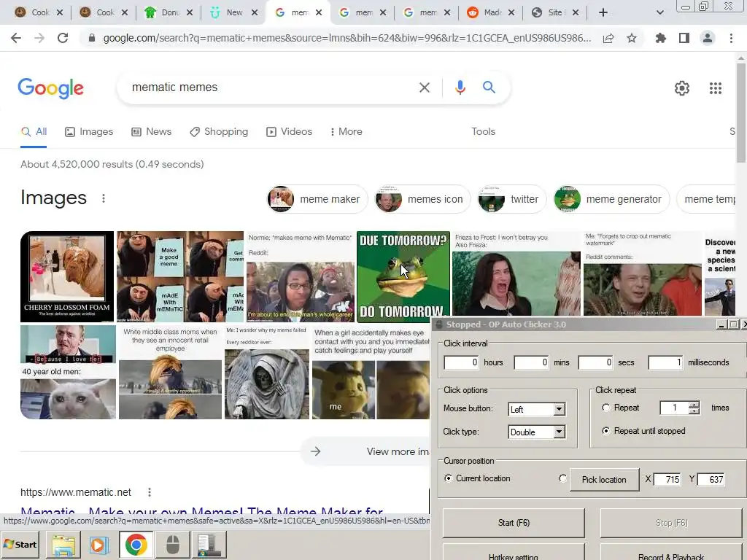The width and height of the screenshot is (747, 560).
Task: Open the Tools search option
Action: (x=483, y=131)
